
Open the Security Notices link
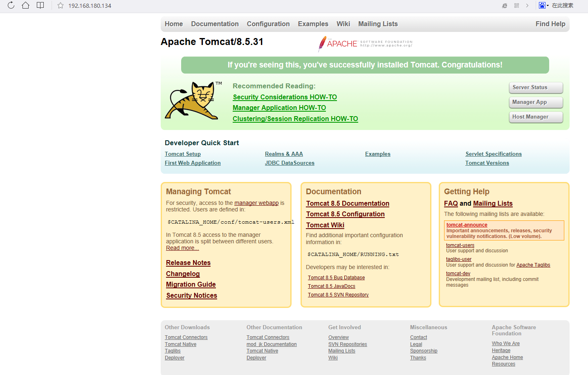tap(192, 296)
